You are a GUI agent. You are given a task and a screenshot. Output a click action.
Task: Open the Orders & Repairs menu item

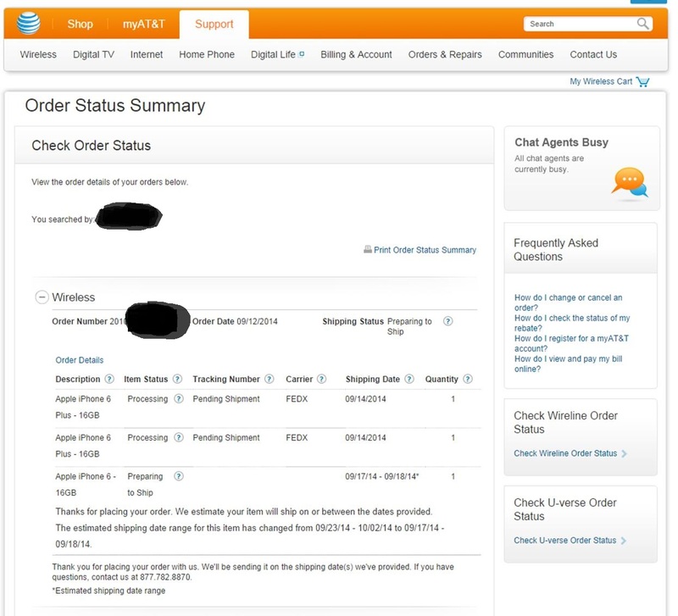coord(445,54)
